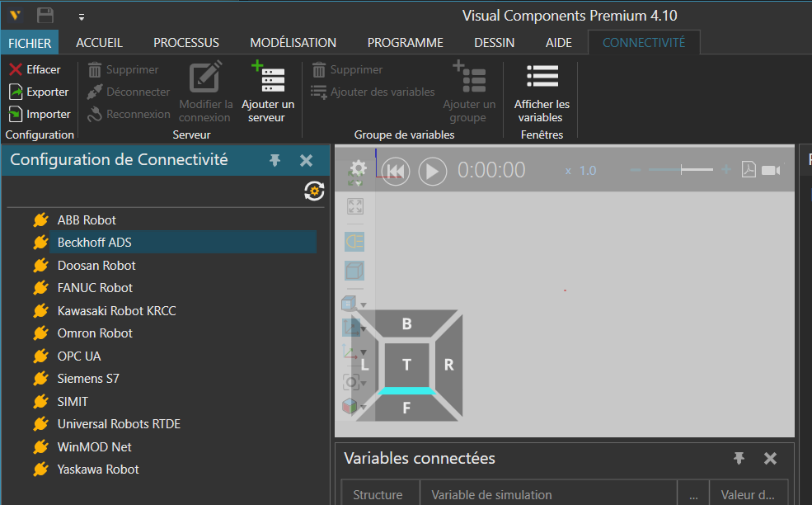Click Afficher les variables icon
The width and height of the screenshot is (812, 505).
click(x=542, y=78)
